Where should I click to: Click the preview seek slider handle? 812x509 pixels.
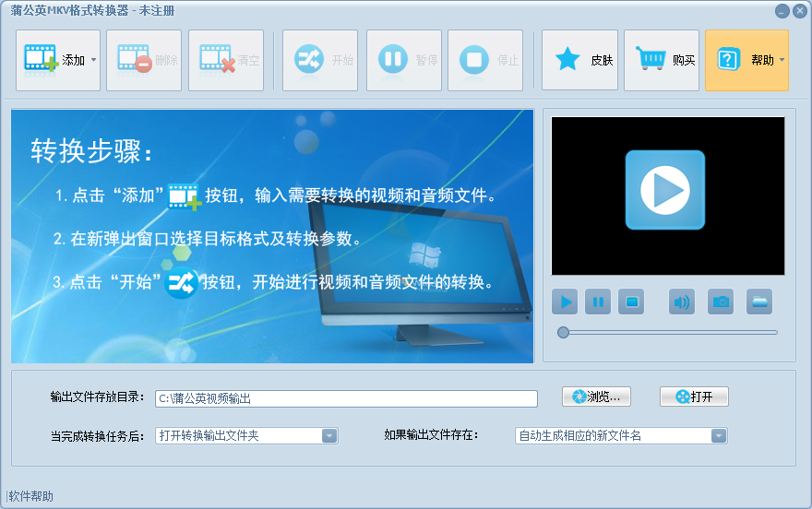[x=563, y=332]
